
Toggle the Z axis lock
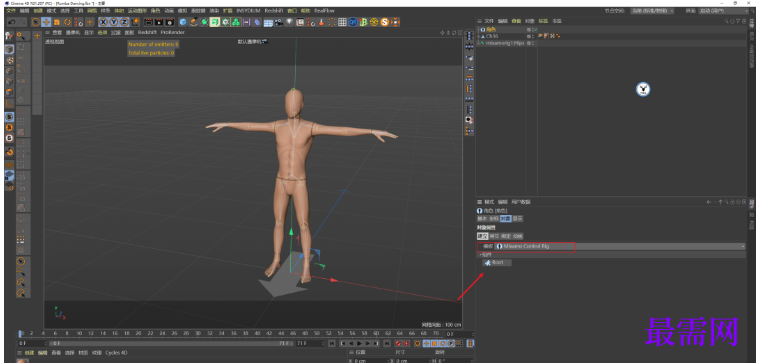(x=125, y=22)
